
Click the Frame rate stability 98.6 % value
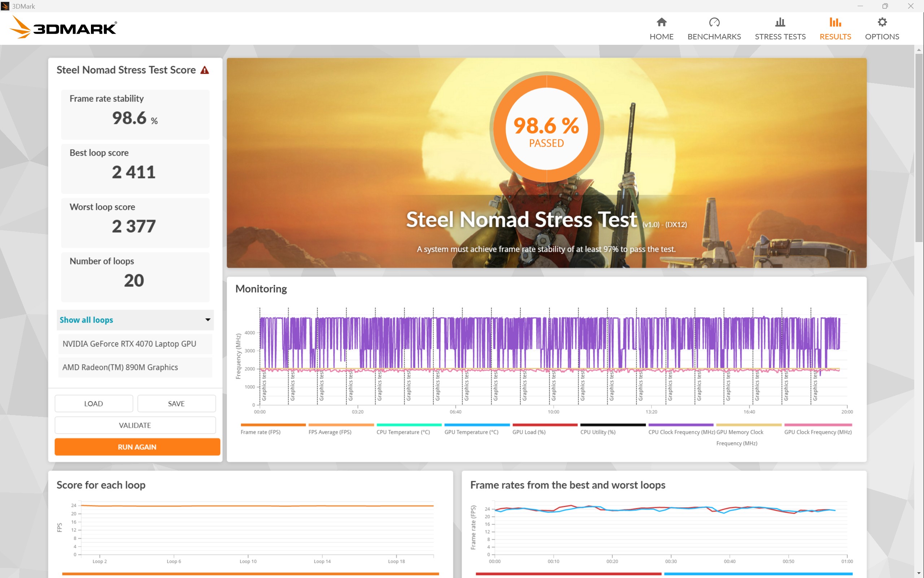click(134, 118)
